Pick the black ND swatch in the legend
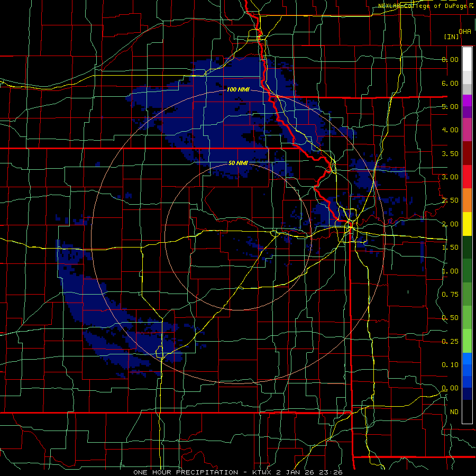This screenshot has width=476, height=476. point(467,411)
